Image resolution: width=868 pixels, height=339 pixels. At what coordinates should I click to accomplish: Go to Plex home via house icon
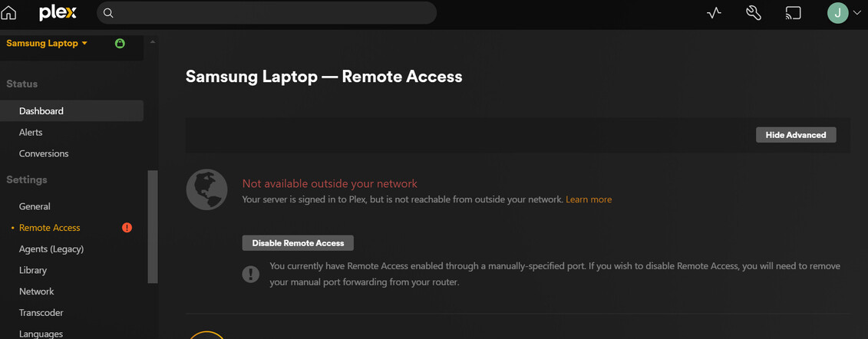[x=9, y=13]
